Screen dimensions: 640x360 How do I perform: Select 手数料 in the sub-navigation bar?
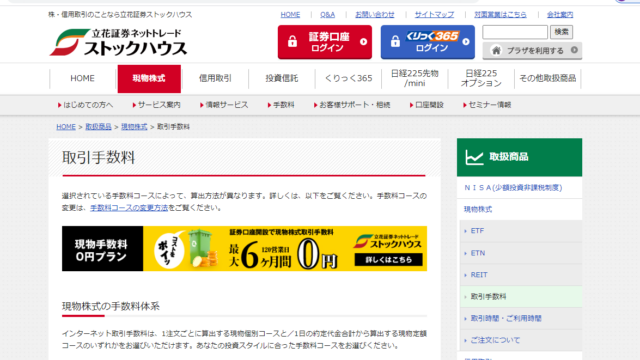coord(281,105)
